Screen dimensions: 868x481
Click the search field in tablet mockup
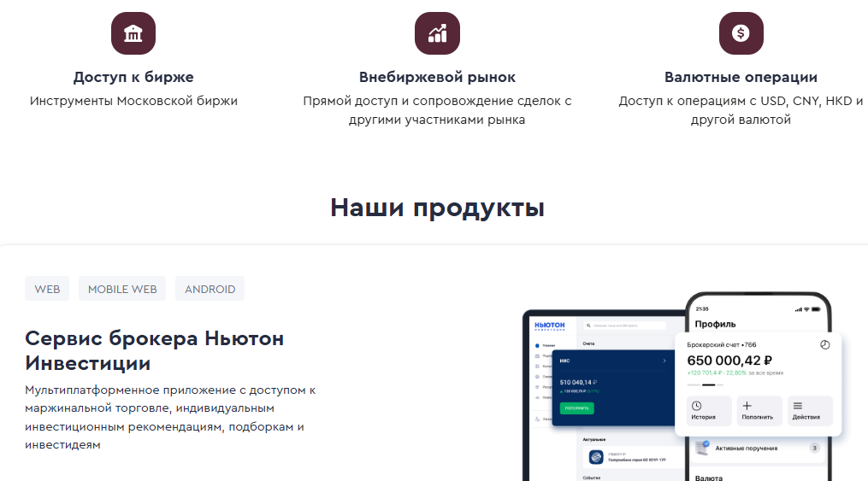(x=624, y=326)
